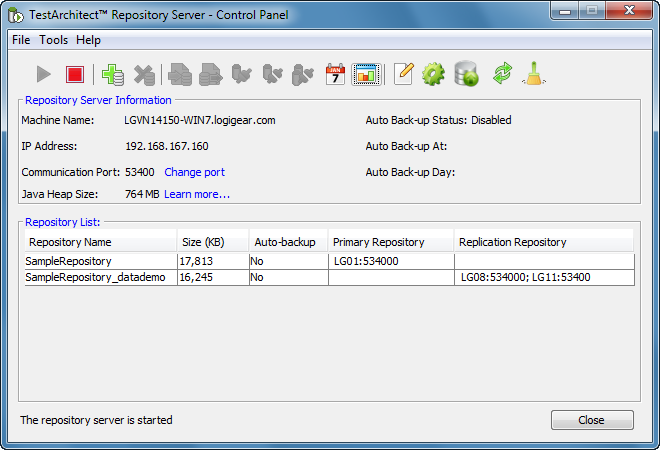This screenshot has height=450, width=660.
Task: Sort by Repository Name column header
Action: (x=101, y=242)
